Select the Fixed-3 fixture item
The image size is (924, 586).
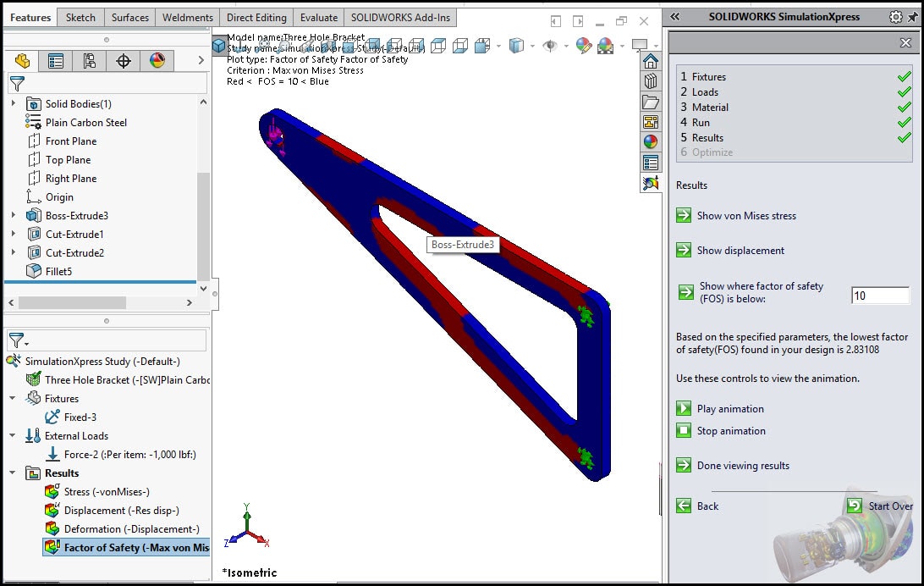coord(80,417)
